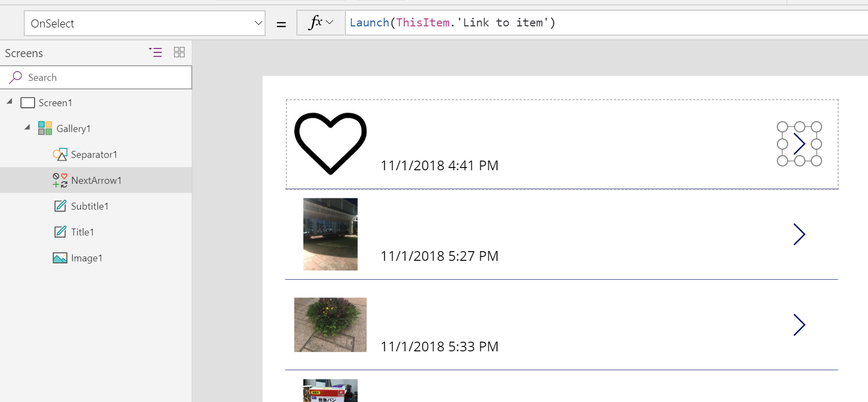
Task: Click the 11/1/2018 4:41 PM label
Action: tap(440, 165)
